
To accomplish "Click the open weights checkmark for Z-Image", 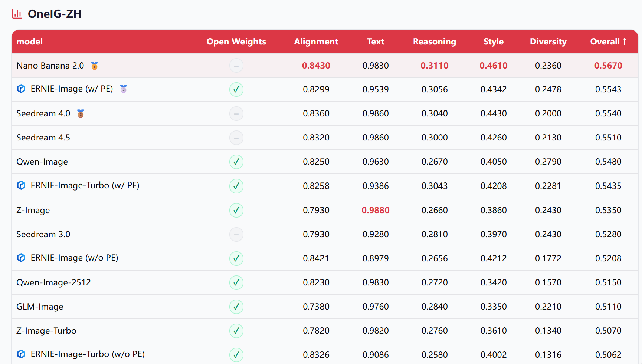I will tap(236, 210).
